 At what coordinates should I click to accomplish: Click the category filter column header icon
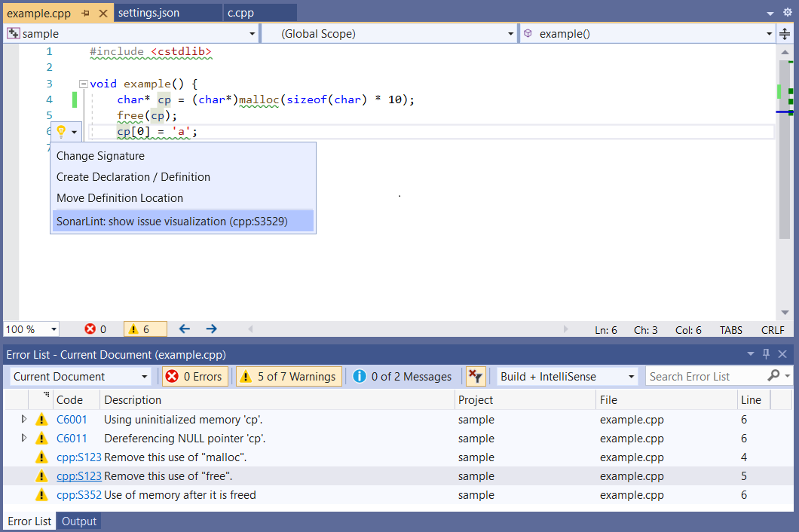[x=46, y=395]
